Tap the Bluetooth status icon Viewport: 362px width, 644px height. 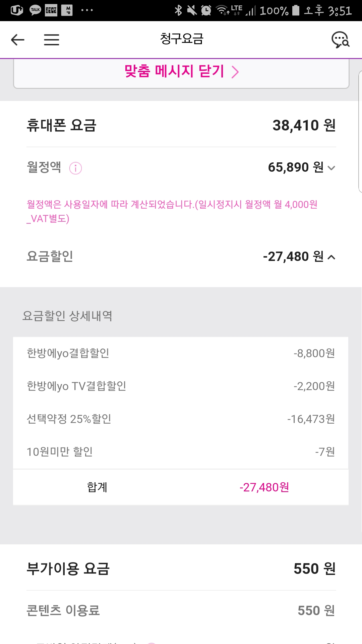pyautogui.click(x=178, y=10)
